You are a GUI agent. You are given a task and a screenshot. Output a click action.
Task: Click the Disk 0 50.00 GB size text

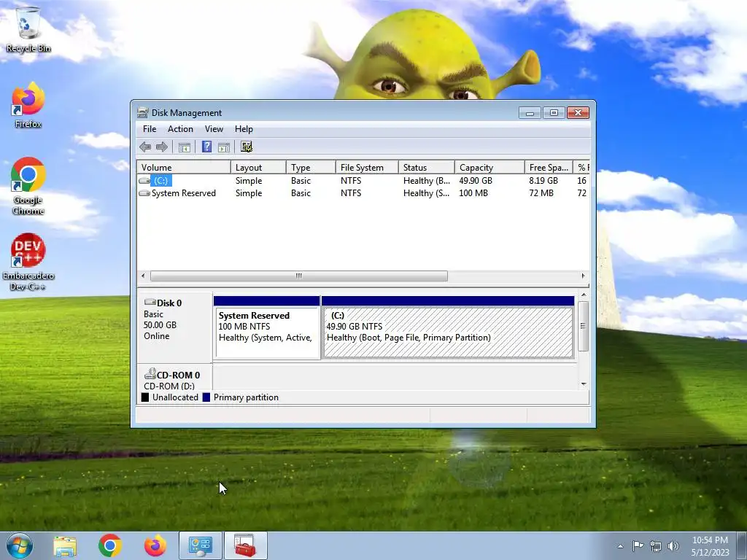tap(160, 325)
